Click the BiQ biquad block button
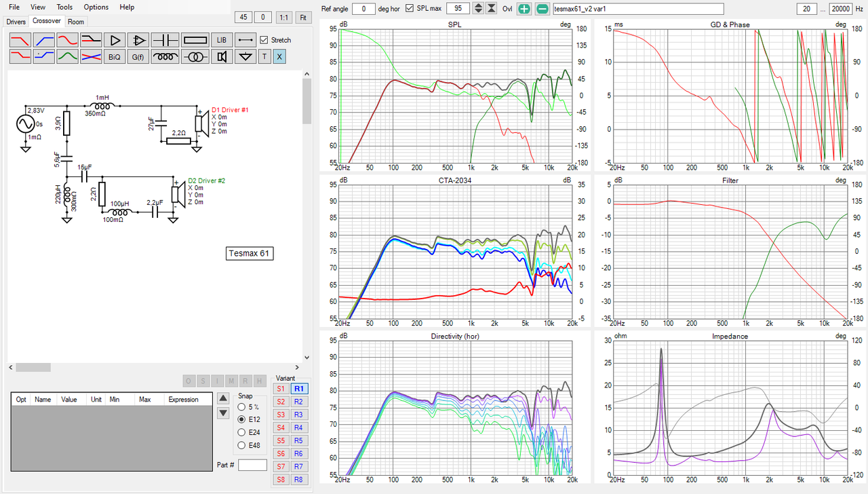The width and height of the screenshot is (868, 494). (115, 57)
